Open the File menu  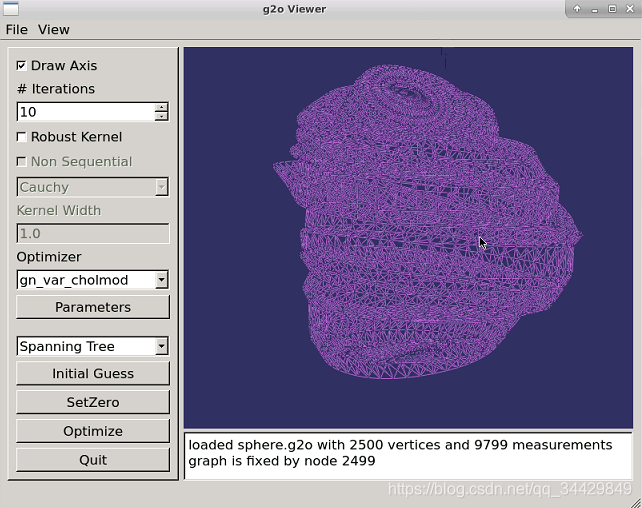(17, 30)
